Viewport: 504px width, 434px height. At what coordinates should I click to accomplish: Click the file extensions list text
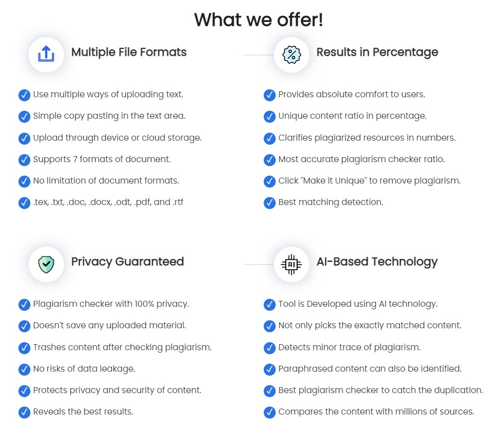108,203
